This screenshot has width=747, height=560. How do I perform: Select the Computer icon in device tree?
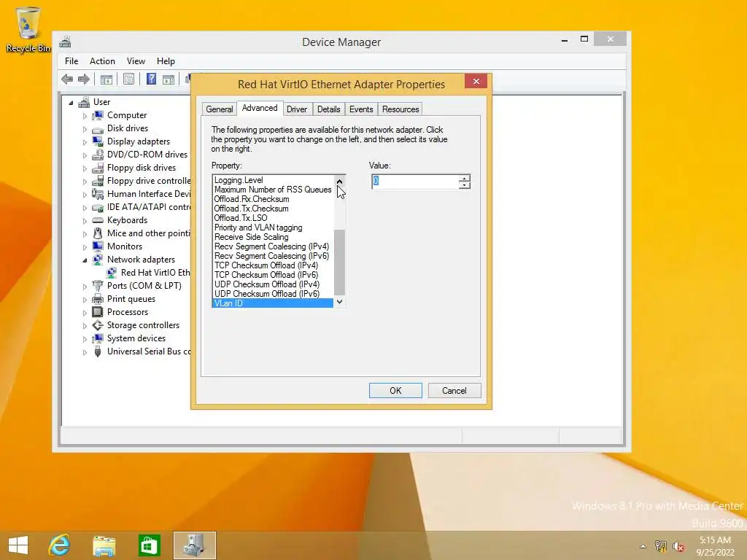[98, 115]
